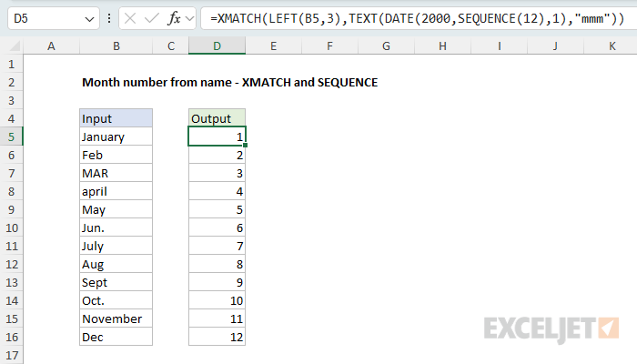
Task: Select column D header
Action: coord(217,45)
